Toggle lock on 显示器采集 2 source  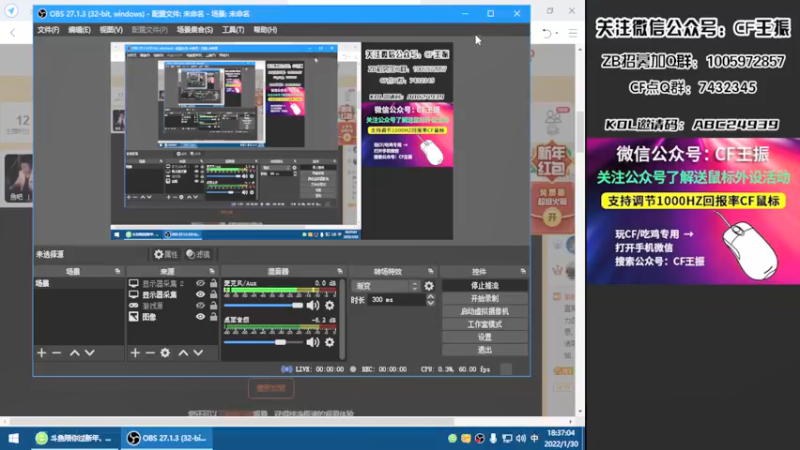coord(213,283)
